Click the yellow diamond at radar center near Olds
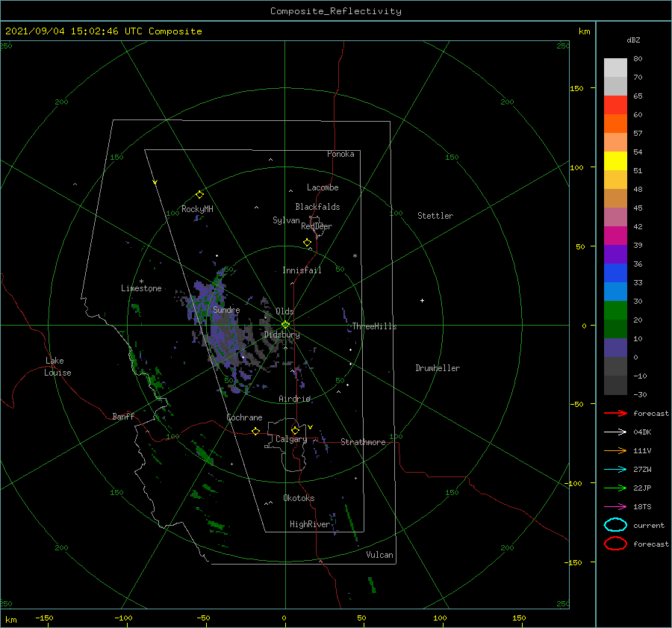This screenshot has width=672, height=628. tap(285, 325)
